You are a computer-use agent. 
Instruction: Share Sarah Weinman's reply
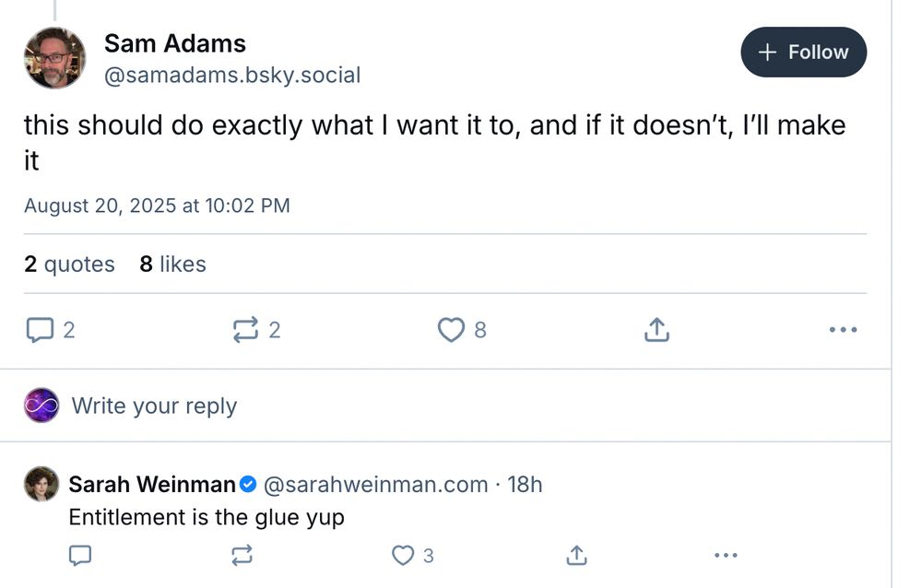tap(575, 556)
